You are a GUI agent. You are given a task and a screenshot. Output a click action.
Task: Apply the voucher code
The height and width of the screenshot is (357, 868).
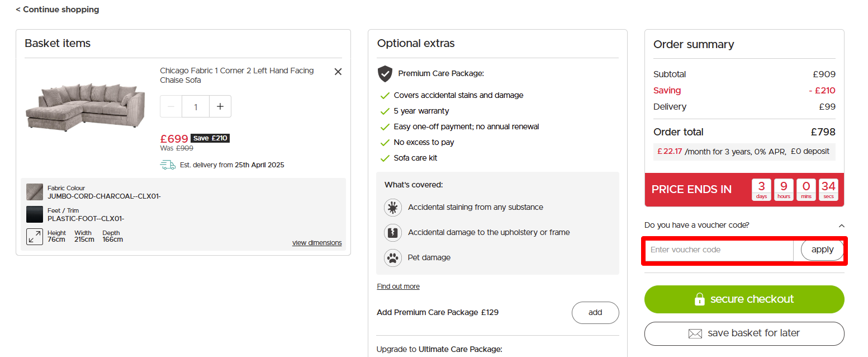point(822,250)
